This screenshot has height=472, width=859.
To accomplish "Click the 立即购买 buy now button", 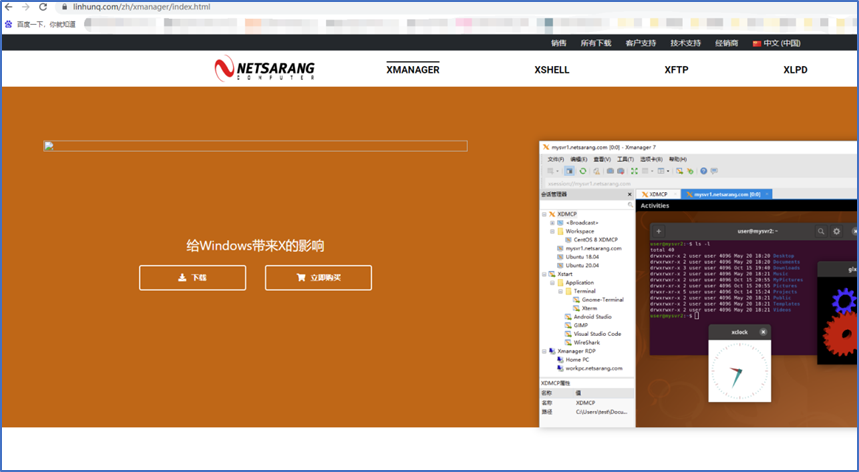I will tap(318, 278).
